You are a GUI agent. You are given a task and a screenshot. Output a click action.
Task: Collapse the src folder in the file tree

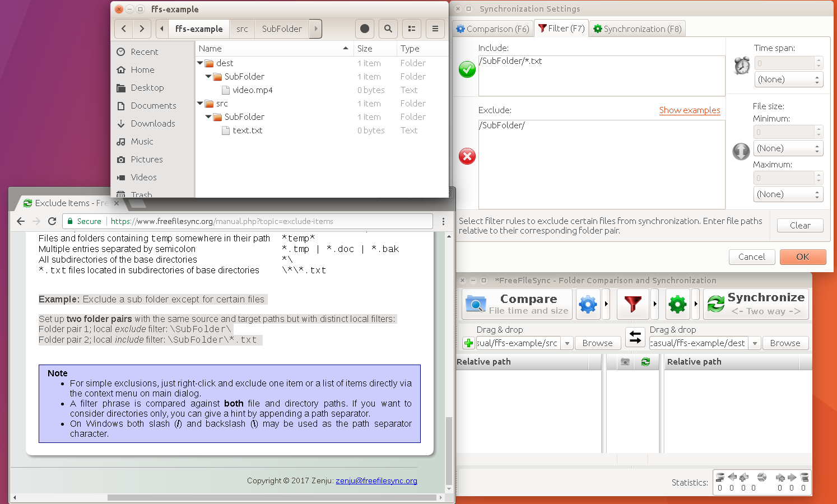(200, 104)
